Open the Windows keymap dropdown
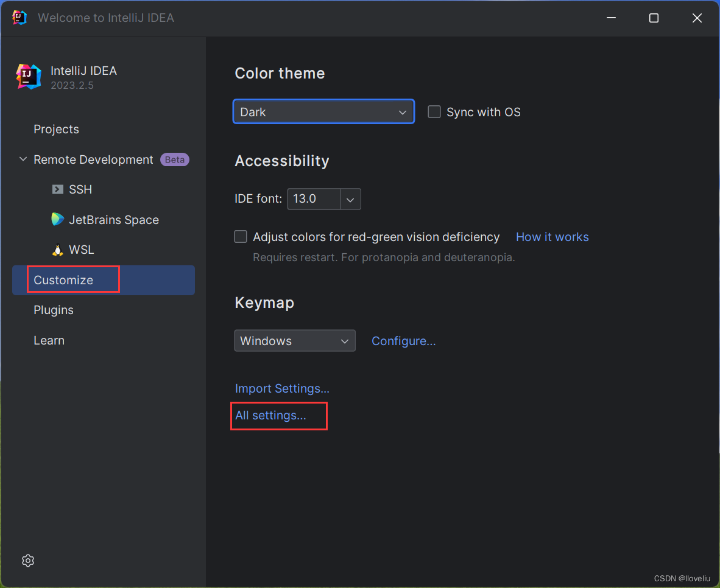This screenshot has height=588, width=720. pyautogui.click(x=295, y=341)
